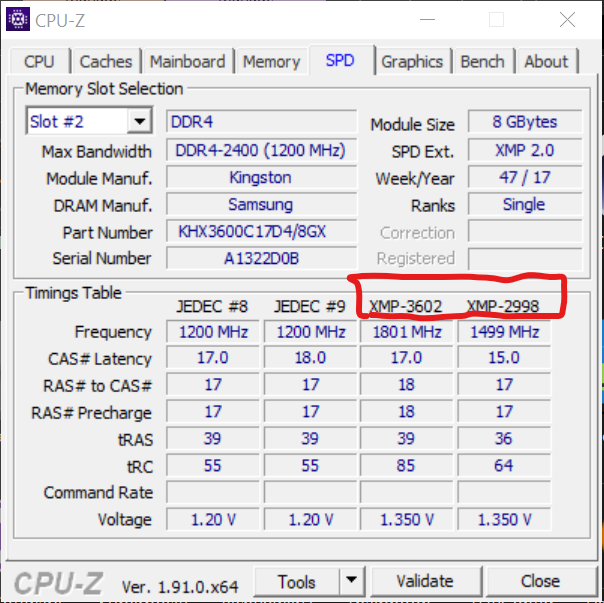The image size is (604, 603).
Task: Click the Part Number label
Action: pyautogui.click(x=107, y=233)
